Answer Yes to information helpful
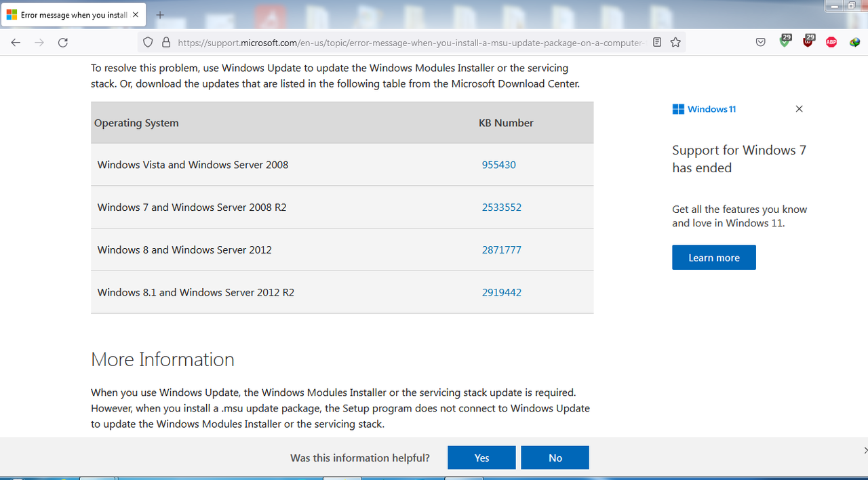This screenshot has height=480, width=868. 481,458
